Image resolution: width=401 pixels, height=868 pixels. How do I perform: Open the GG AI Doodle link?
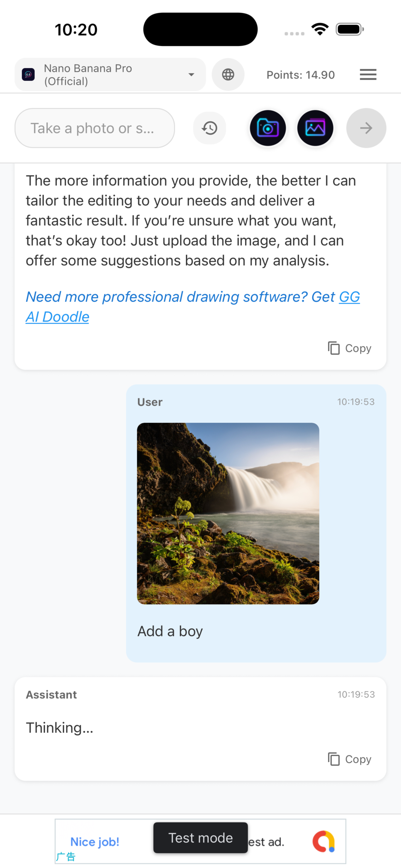point(57,317)
